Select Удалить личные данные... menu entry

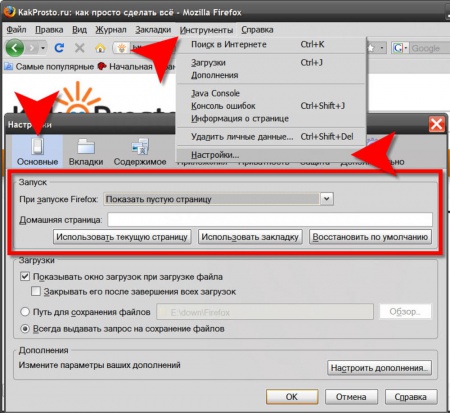tap(242, 137)
